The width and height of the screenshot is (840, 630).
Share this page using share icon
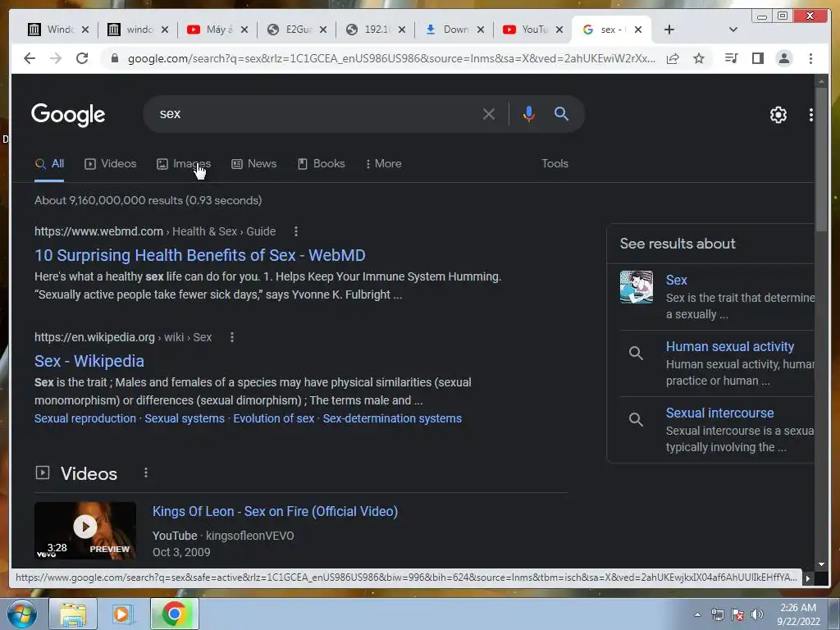[673, 58]
